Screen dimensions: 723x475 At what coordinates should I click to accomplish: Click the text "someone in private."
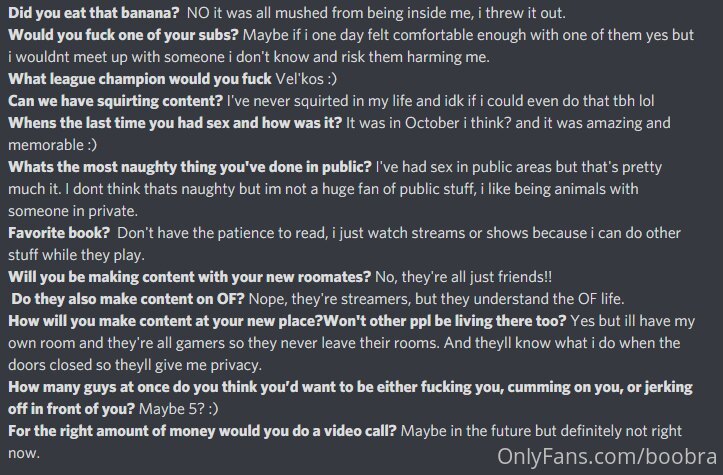coord(73,211)
